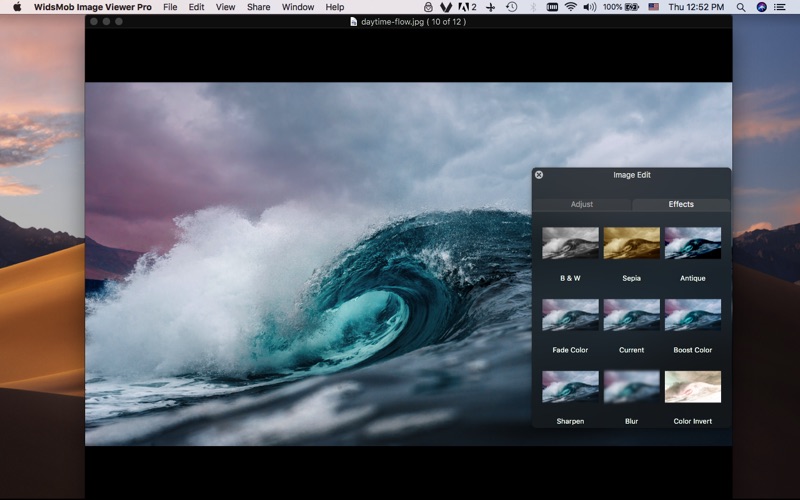This screenshot has width=800, height=500.
Task: Click the Current label text
Action: coord(632,350)
